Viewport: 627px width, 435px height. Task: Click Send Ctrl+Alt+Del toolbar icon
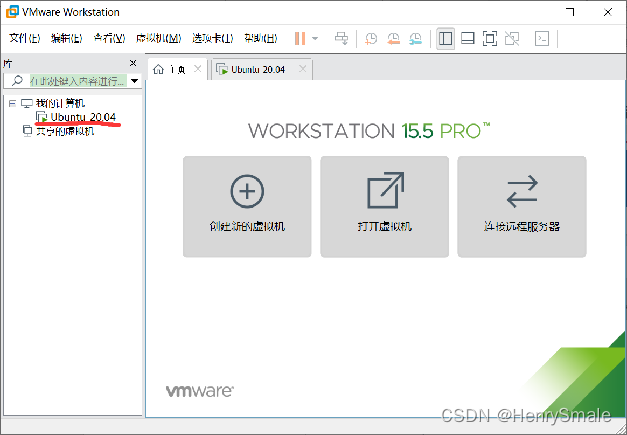[341, 38]
